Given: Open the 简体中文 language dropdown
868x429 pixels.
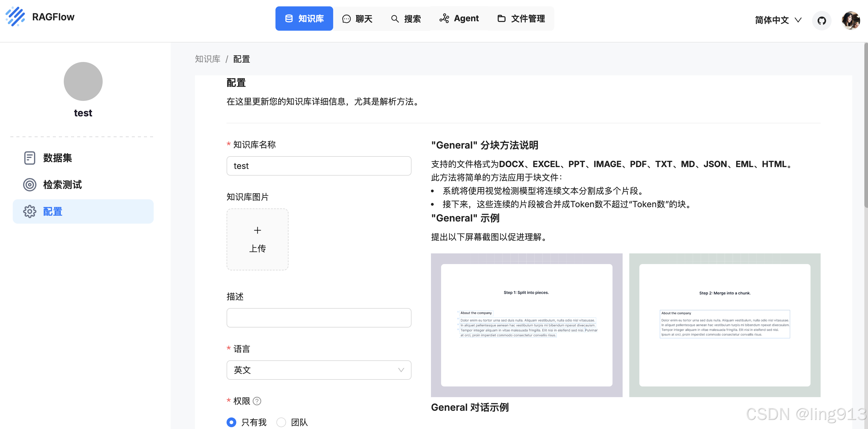Looking at the screenshot, I should click(x=778, y=20).
